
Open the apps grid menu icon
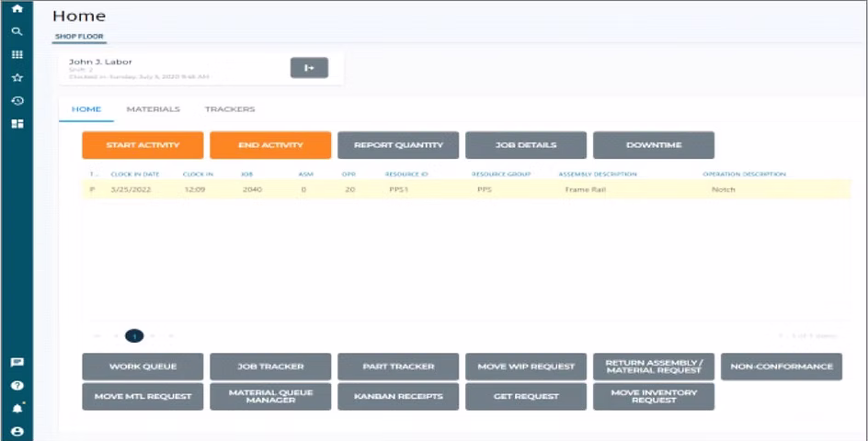[17, 55]
